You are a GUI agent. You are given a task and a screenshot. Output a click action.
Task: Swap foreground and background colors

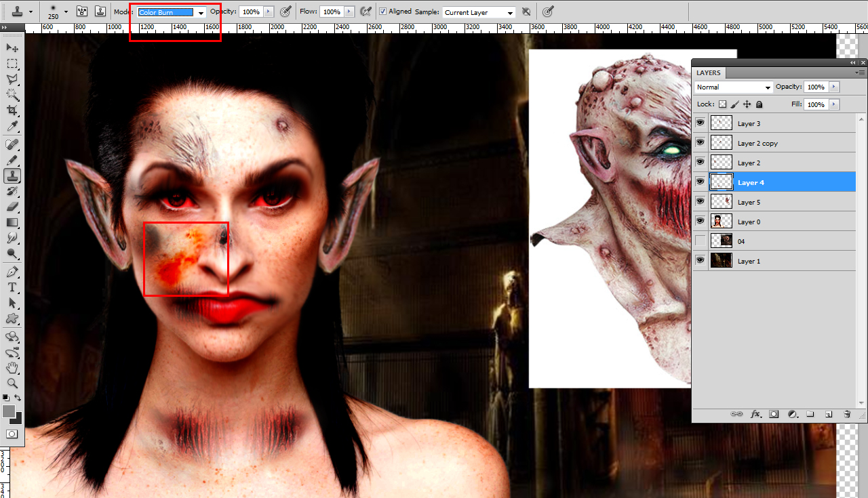pyautogui.click(x=18, y=398)
